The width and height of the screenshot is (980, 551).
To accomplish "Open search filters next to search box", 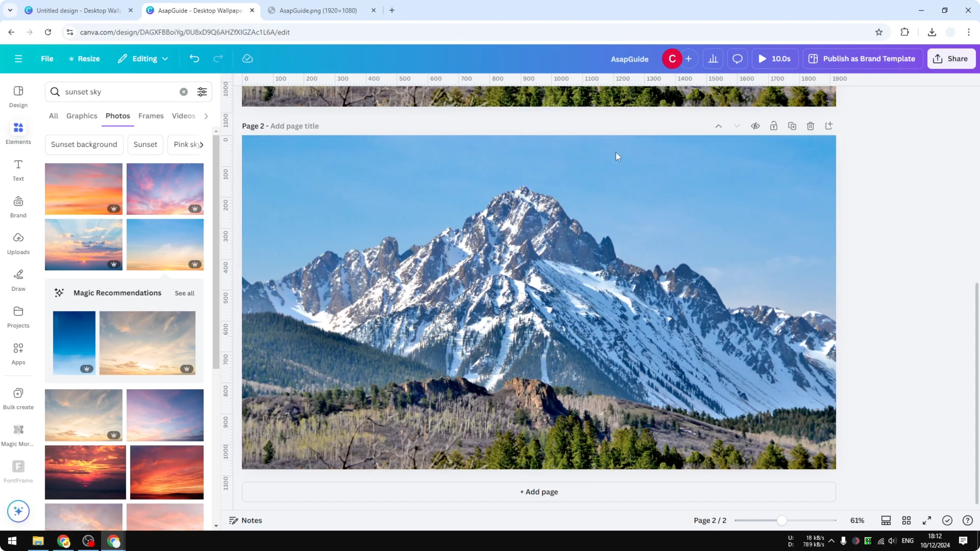I will click(x=202, y=92).
